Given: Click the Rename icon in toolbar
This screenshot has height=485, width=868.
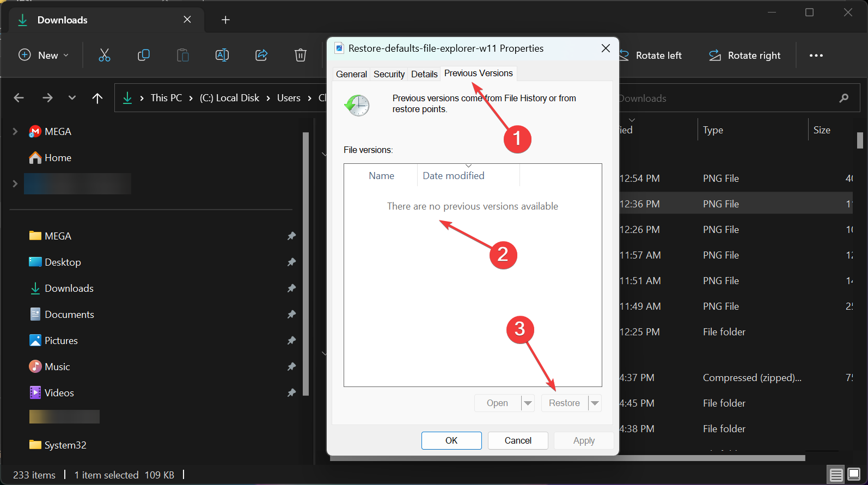Looking at the screenshot, I should [222, 55].
